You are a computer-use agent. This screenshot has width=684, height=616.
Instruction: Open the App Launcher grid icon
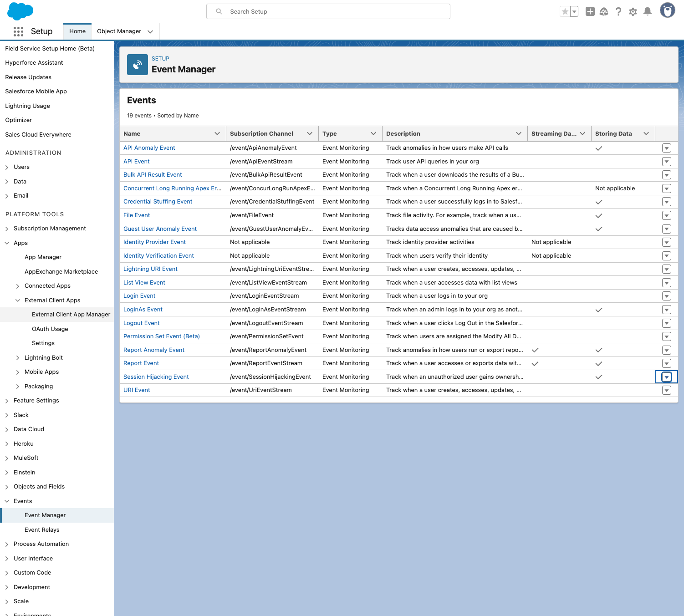18,31
